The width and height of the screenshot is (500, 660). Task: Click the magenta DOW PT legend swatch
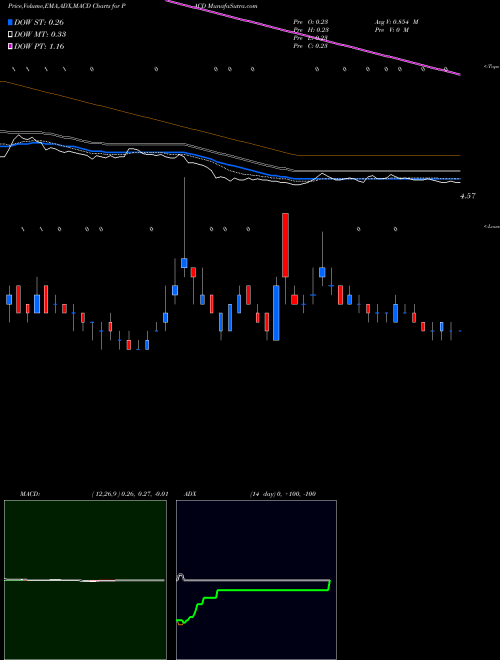[x=10, y=47]
